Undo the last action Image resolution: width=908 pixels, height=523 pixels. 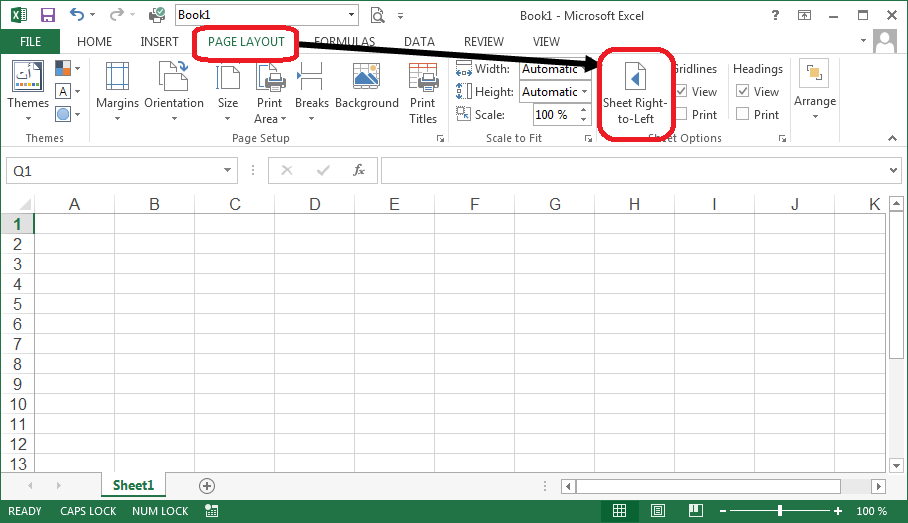point(77,14)
